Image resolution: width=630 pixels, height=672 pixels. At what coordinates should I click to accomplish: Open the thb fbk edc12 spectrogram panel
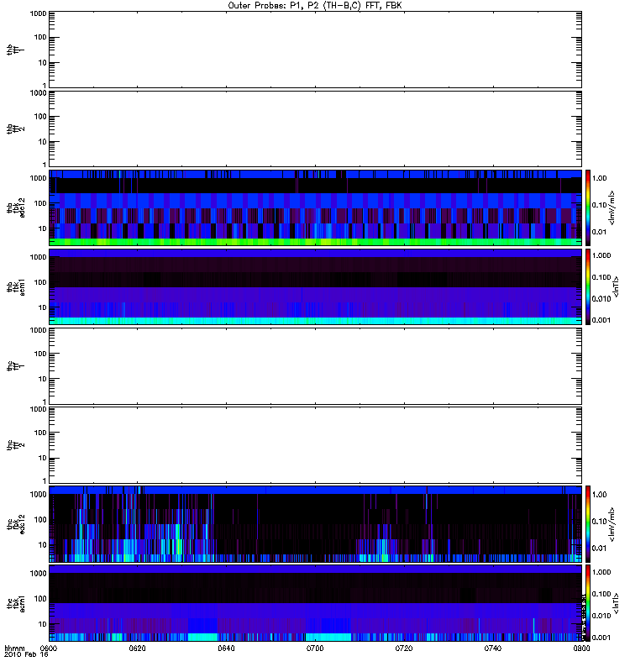coord(315,207)
